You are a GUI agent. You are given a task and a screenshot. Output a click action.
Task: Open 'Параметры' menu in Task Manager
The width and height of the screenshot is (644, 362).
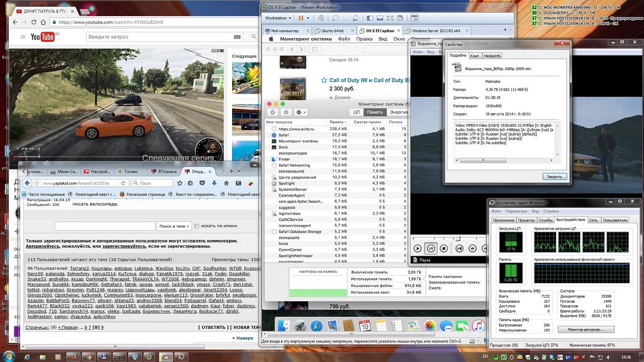516,211
